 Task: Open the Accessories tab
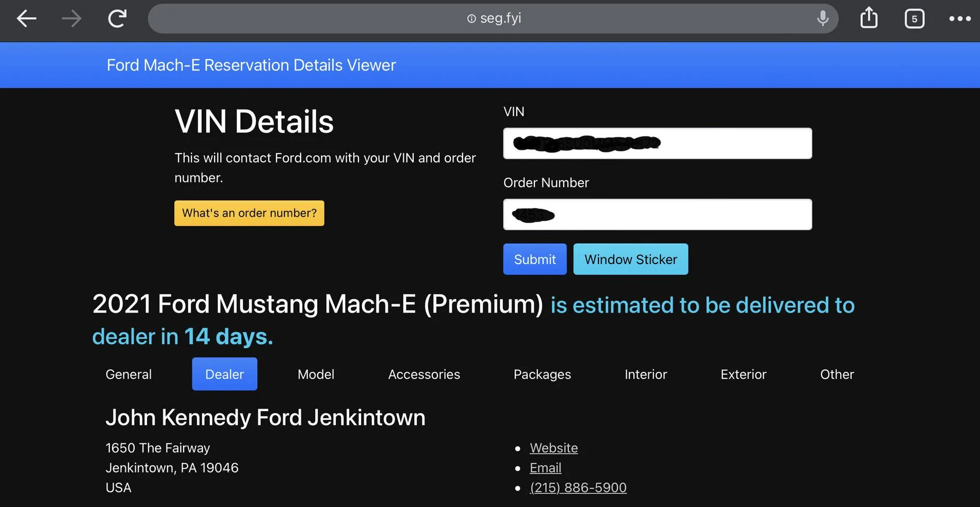pos(424,374)
